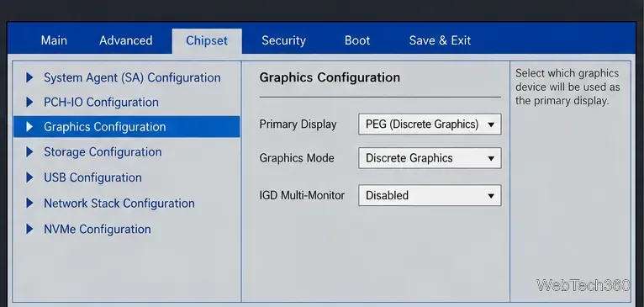Open Network Stack Configuration entry

coord(119,203)
